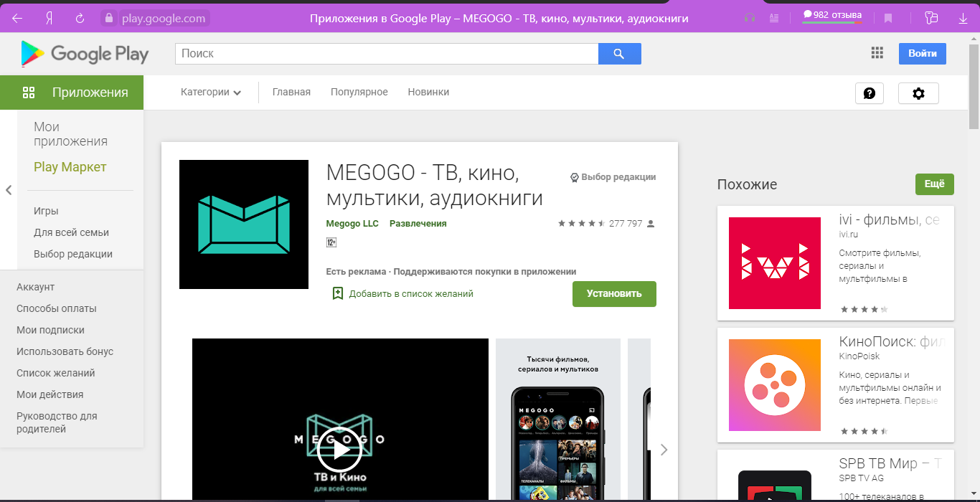The height and width of the screenshot is (502, 980).
Task: Open the settings gear button
Action: 918,93
